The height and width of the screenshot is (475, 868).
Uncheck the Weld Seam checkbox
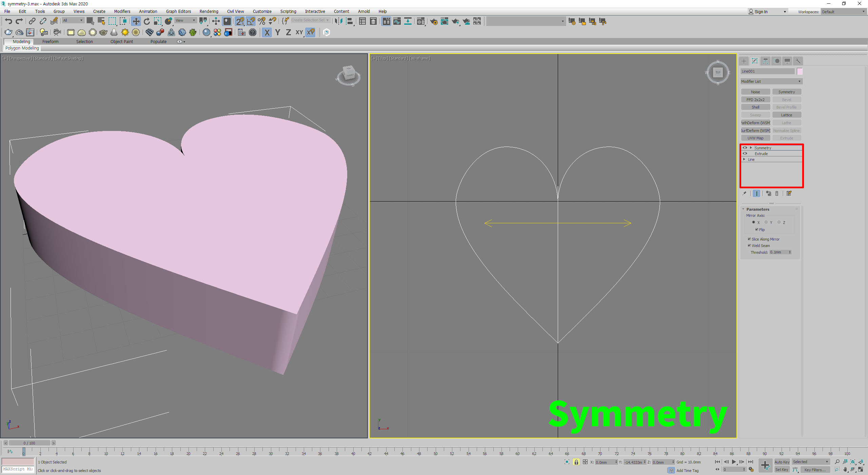[749, 246]
